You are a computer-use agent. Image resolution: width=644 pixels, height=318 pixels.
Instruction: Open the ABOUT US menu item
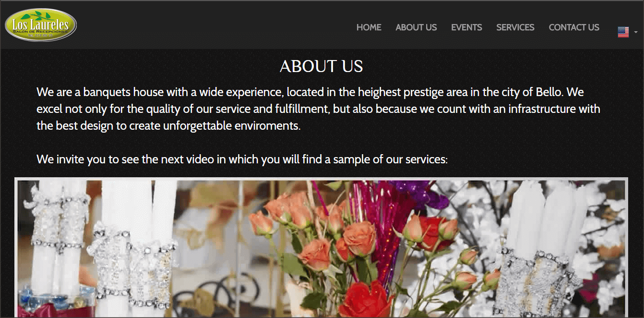pyautogui.click(x=416, y=27)
